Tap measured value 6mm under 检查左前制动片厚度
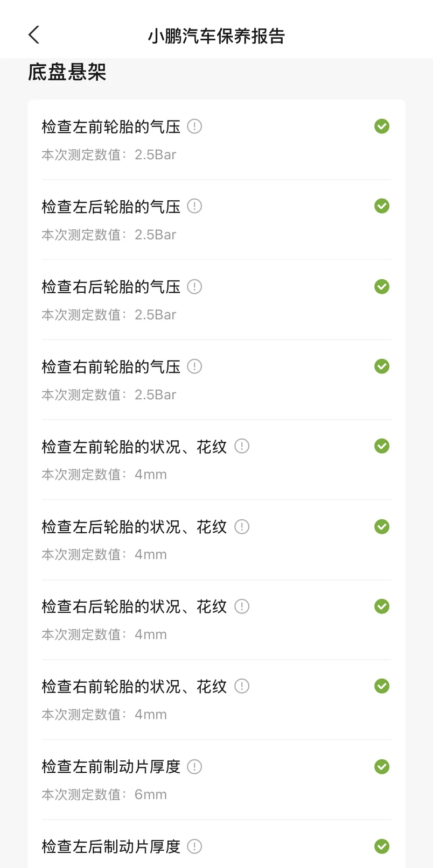This screenshot has width=433, height=868. [151, 794]
